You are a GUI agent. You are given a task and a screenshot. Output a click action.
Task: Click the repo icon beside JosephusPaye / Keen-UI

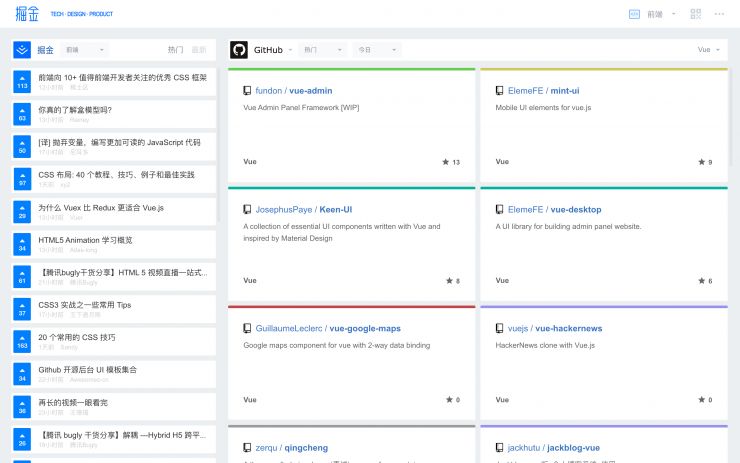[247, 210]
